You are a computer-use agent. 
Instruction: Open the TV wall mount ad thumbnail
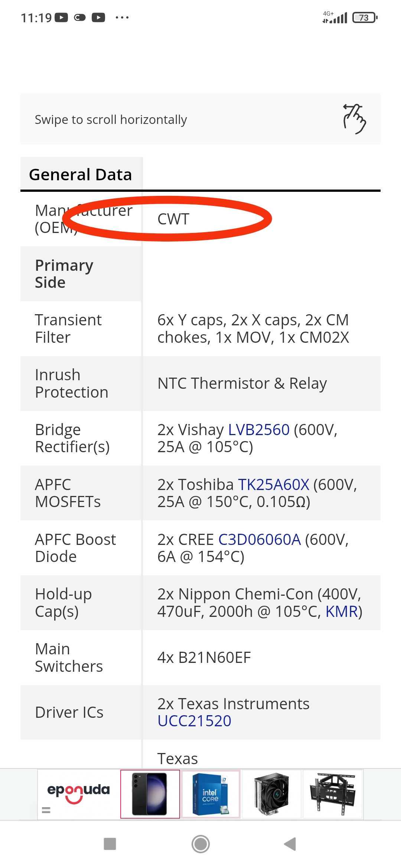click(332, 794)
